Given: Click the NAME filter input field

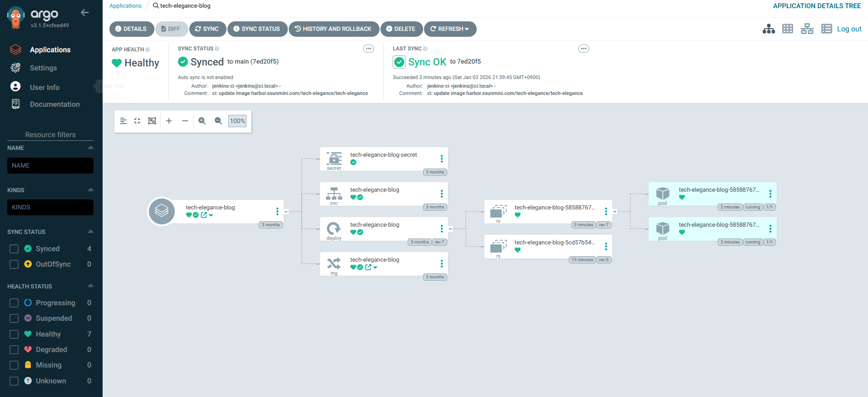Looking at the screenshot, I should point(50,166).
